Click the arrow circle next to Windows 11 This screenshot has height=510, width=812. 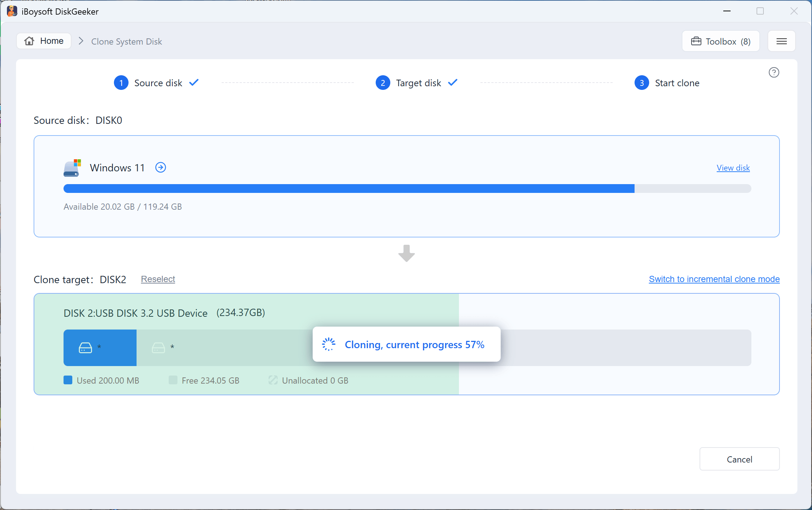pyautogui.click(x=161, y=167)
